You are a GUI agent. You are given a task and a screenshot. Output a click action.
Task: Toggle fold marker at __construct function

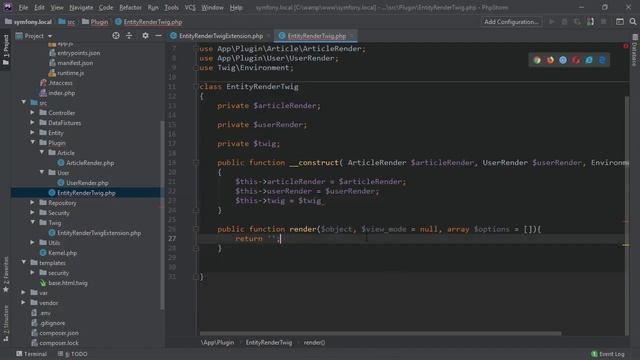(196, 162)
